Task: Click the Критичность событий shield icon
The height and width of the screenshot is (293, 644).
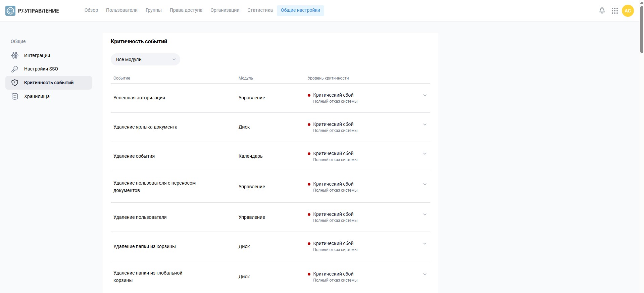Action: [x=15, y=83]
